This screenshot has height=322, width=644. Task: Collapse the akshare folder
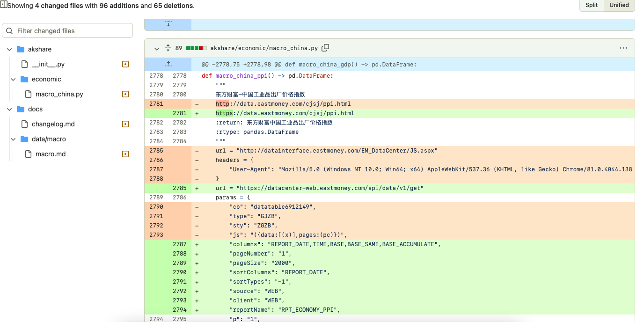tap(9, 49)
